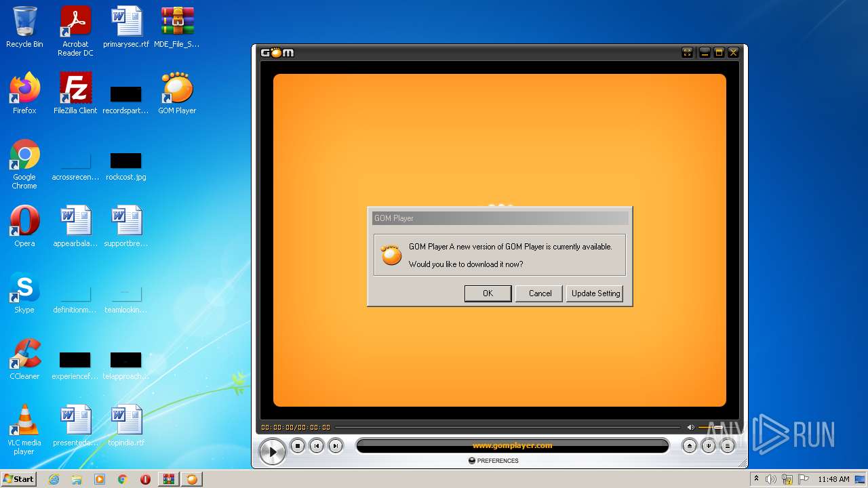Viewport: 868px width, 488px height.
Task: Open Update Setting in the dialog
Action: (x=595, y=293)
